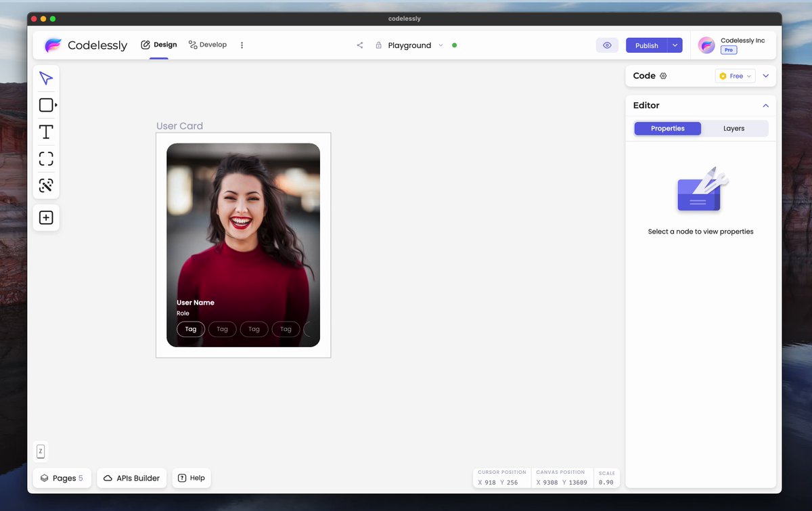Select the frame tool
This screenshot has height=511, width=812.
pyautogui.click(x=46, y=159)
